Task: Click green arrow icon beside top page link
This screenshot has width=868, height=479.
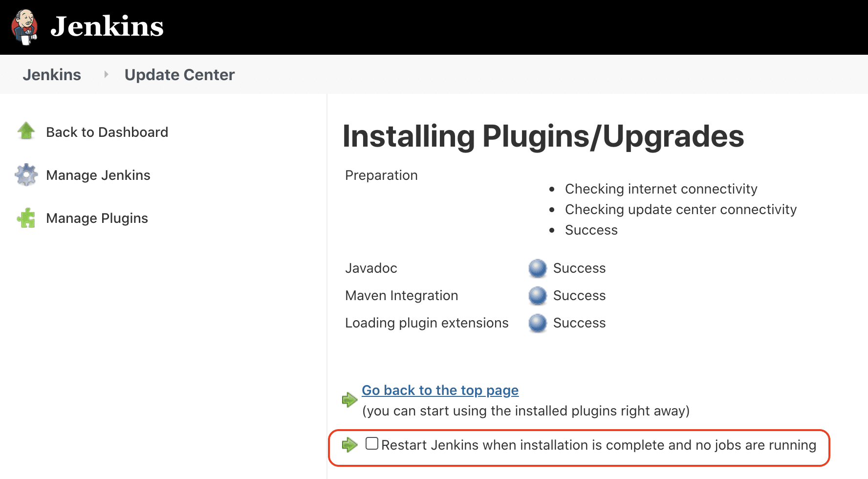Action: [x=349, y=400]
